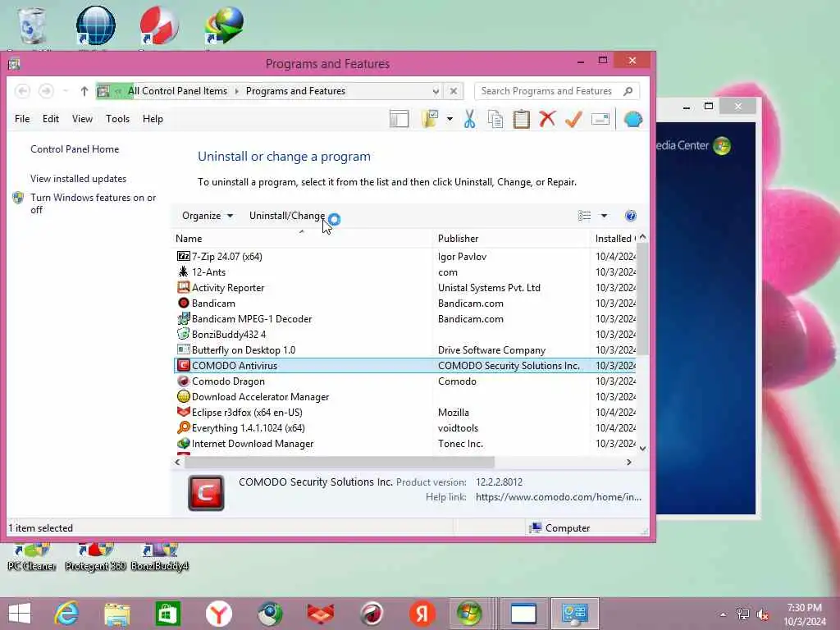This screenshot has height=630, width=840.
Task: Click the Up one level arrow
Action: point(84,91)
